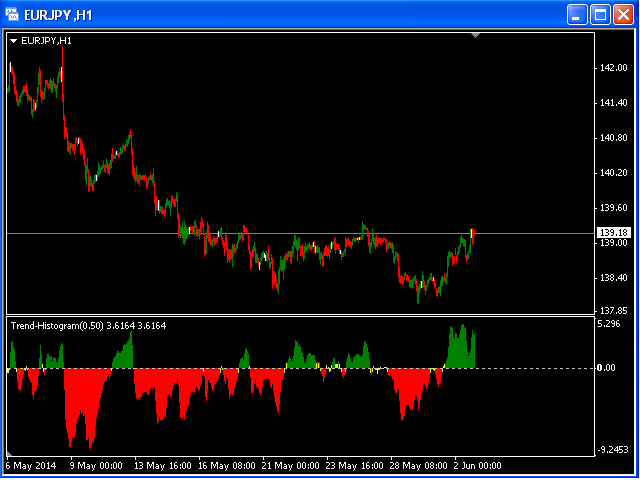This screenshot has height=480, width=640.
Task: Click the 142.00 price scale value
Action: [613, 68]
